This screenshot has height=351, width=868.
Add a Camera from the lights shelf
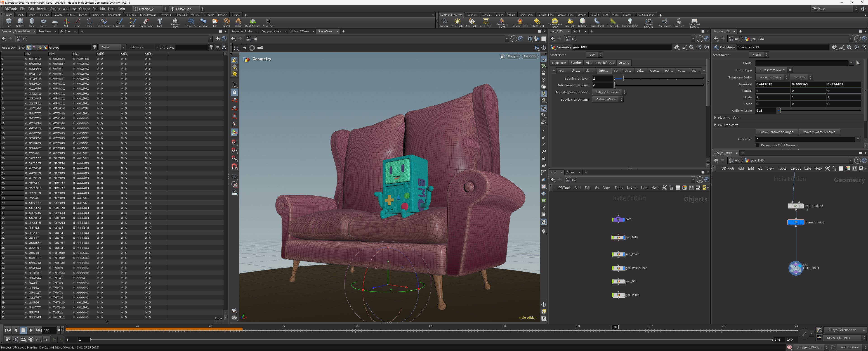tap(444, 23)
